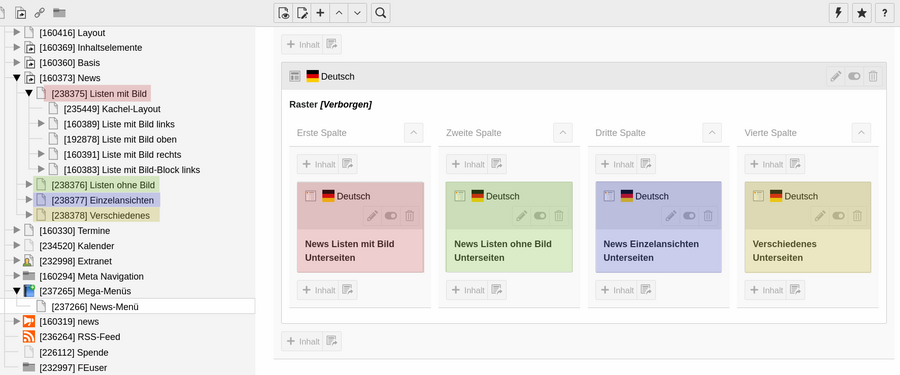Open the RSS-Feed page in tree

pyautogui.click(x=79, y=337)
